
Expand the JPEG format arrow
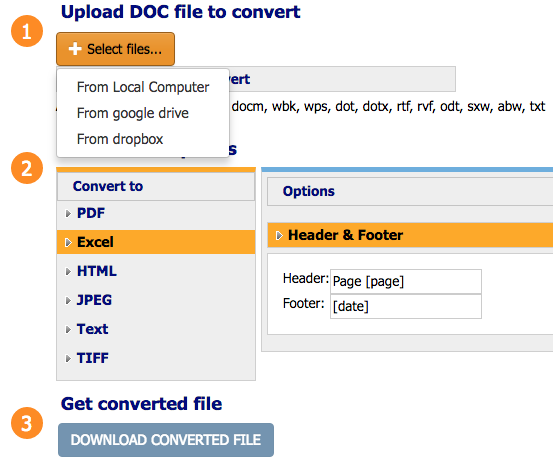[x=68, y=300]
